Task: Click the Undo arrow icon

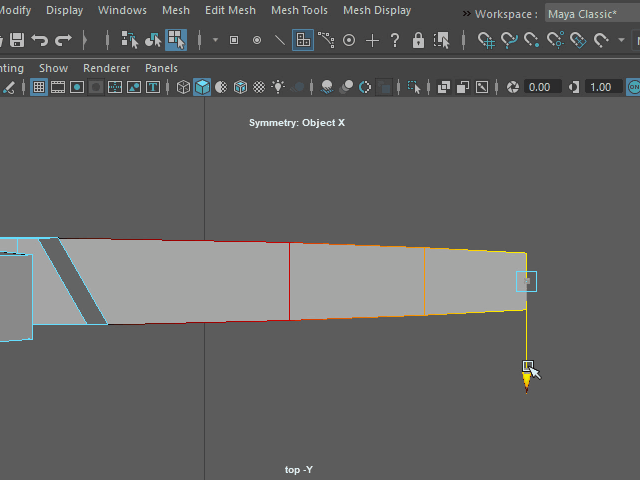Action: click(x=40, y=40)
